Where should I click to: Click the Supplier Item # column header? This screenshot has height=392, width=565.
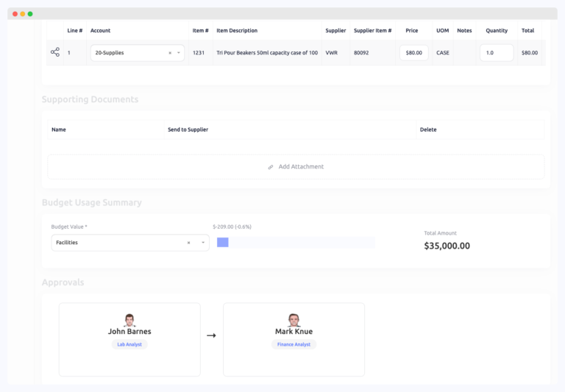tap(372, 31)
